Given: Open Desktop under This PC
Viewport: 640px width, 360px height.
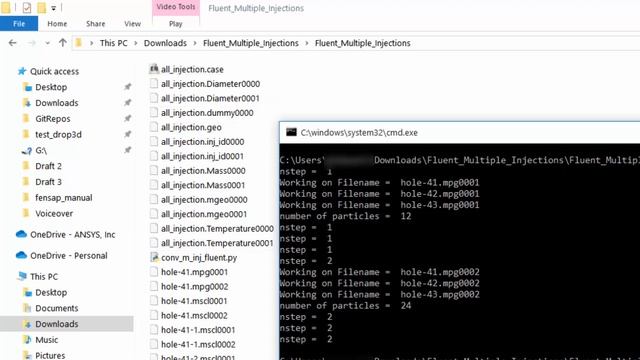Looking at the screenshot, I should [x=51, y=292].
